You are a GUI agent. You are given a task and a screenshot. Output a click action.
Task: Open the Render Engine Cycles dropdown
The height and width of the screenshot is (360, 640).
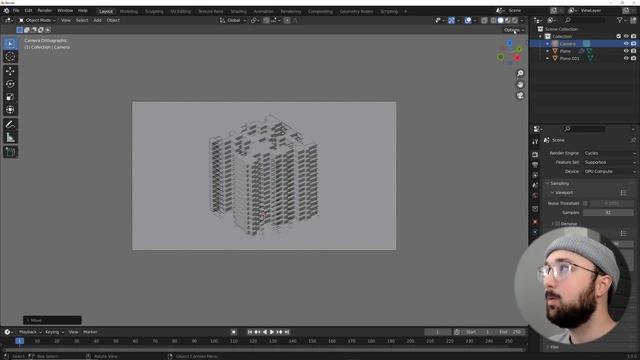610,153
